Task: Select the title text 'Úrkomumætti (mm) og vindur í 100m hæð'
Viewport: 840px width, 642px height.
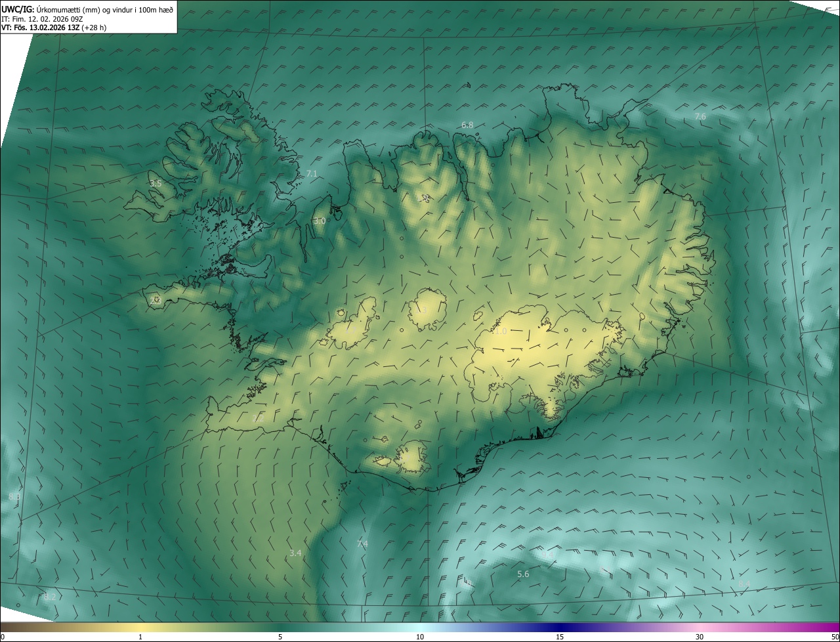Action: (x=105, y=9)
